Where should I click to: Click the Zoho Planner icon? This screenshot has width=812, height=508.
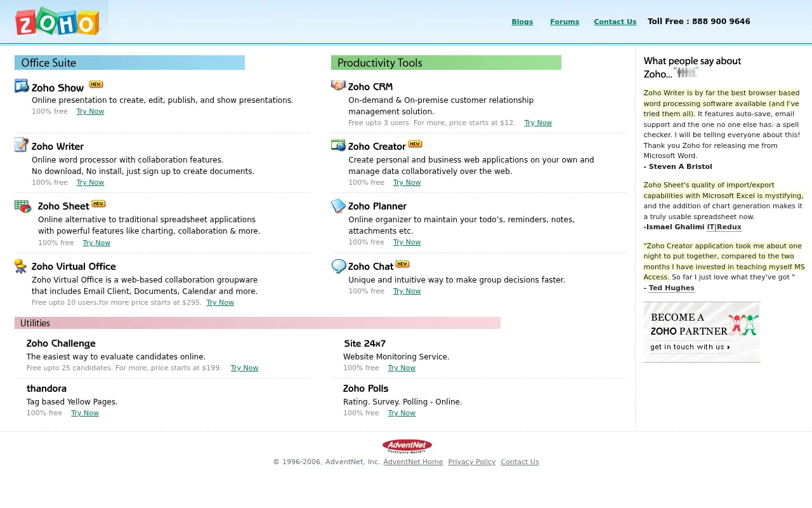click(338, 206)
